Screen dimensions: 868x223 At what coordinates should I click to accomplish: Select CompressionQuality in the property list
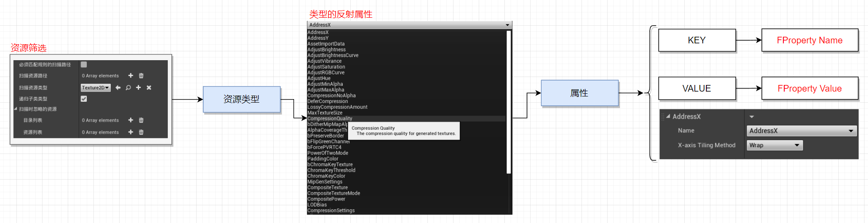330,119
